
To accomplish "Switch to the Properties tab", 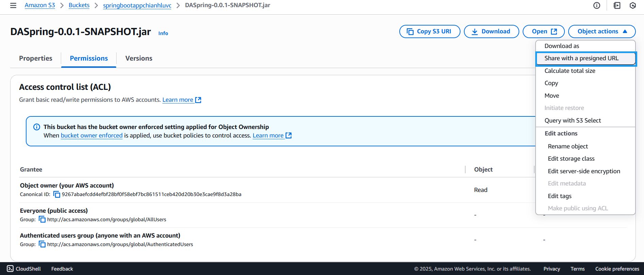I will [x=36, y=58].
